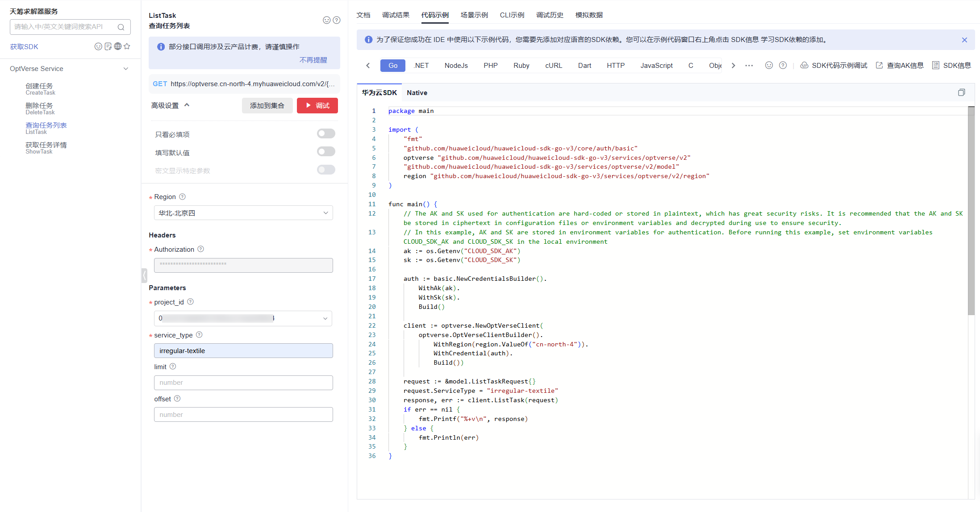Viewport: 980px width, 512px height.
Task: Click the service_type help question icon
Action: point(199,335)
